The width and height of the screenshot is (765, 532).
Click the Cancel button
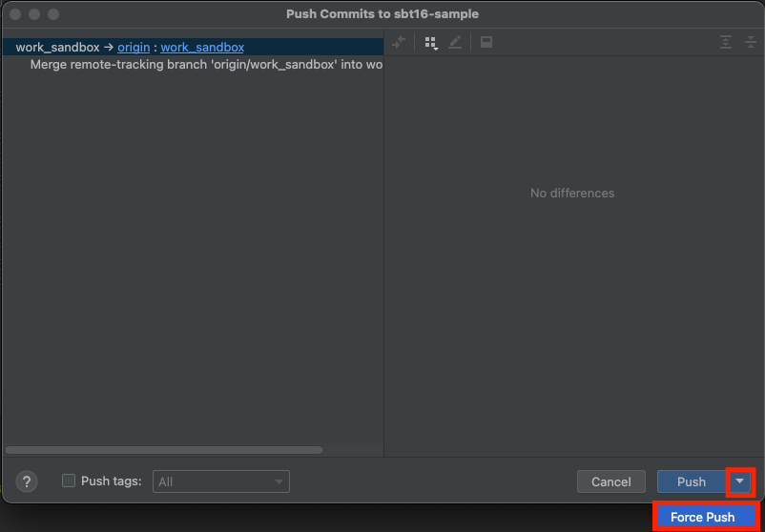pos(611,481)
